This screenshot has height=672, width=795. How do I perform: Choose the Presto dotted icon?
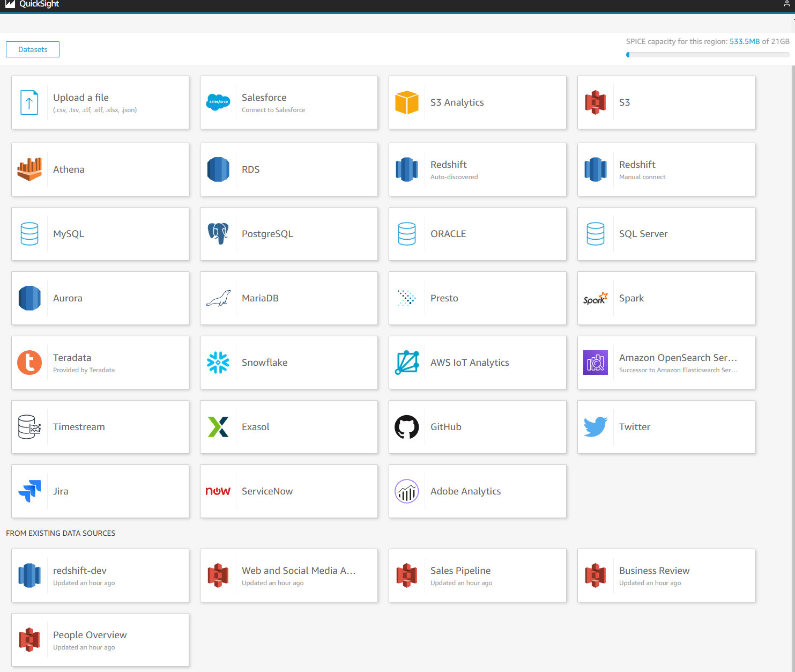point(407,298)
